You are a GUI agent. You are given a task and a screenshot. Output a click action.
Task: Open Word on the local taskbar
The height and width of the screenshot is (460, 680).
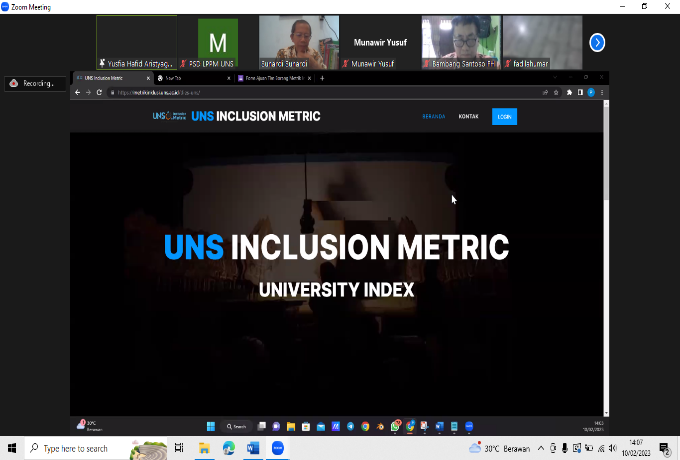[x=253, y=448]
